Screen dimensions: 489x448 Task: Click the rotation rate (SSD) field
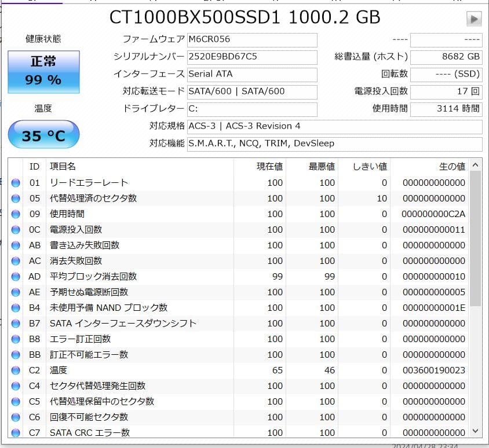446,75
